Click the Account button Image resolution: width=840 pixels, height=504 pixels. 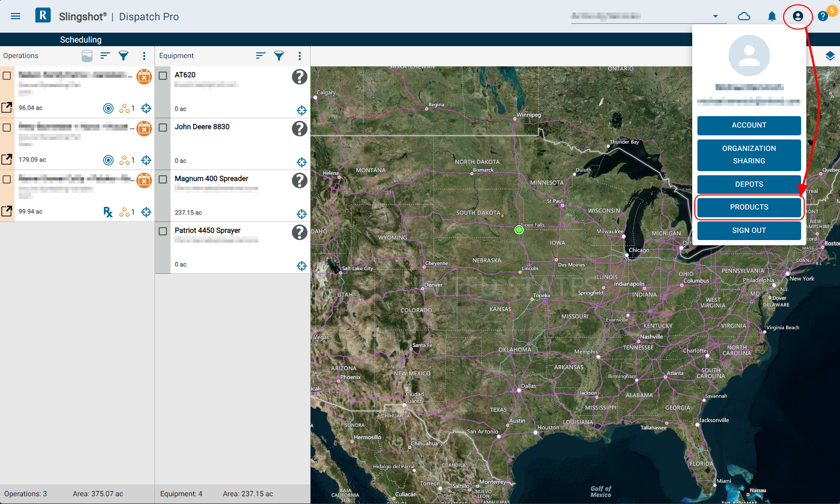click(x=749, y=125)
